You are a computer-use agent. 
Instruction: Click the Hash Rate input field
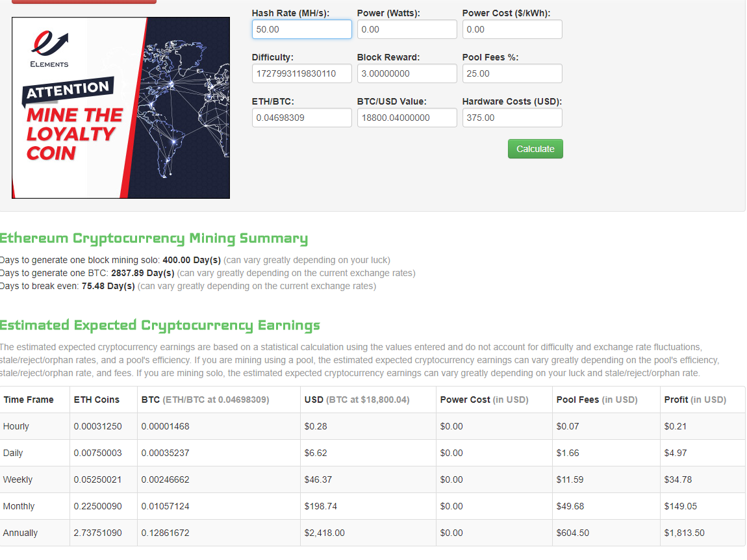tap(301, 29)
